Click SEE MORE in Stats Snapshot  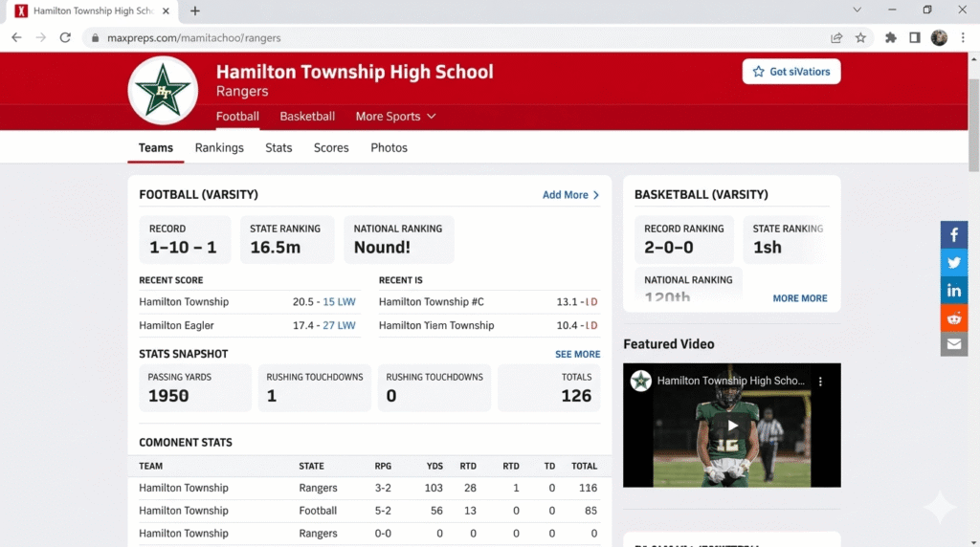[577, 354]
